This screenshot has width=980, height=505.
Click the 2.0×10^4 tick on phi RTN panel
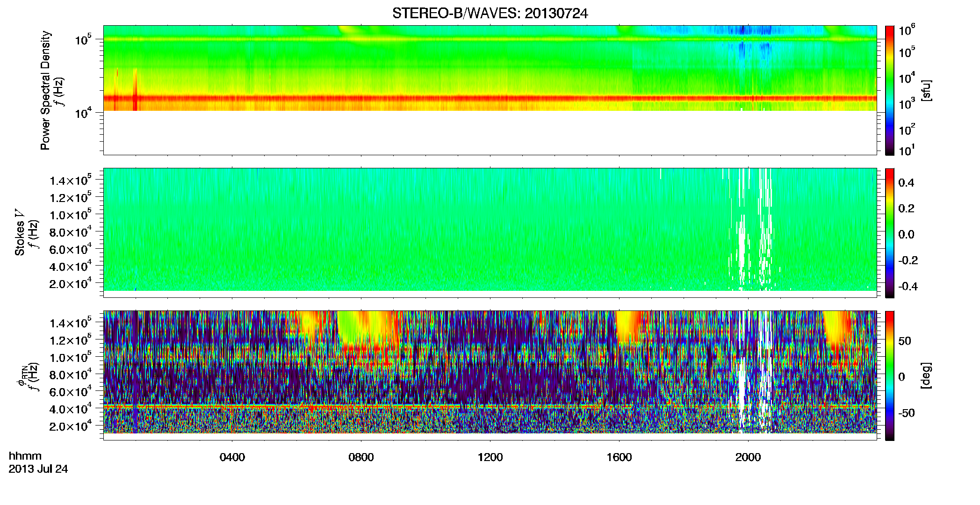coord(71,426)
